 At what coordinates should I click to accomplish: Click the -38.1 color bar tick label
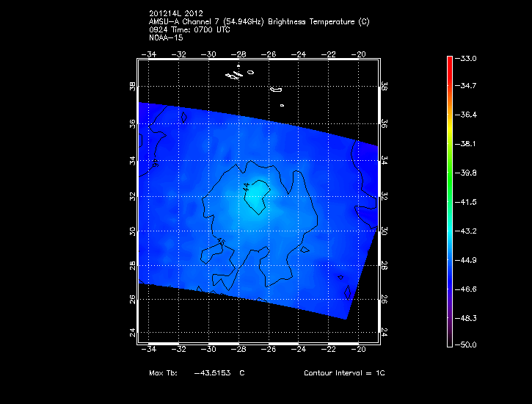click(x=467, y=144)
